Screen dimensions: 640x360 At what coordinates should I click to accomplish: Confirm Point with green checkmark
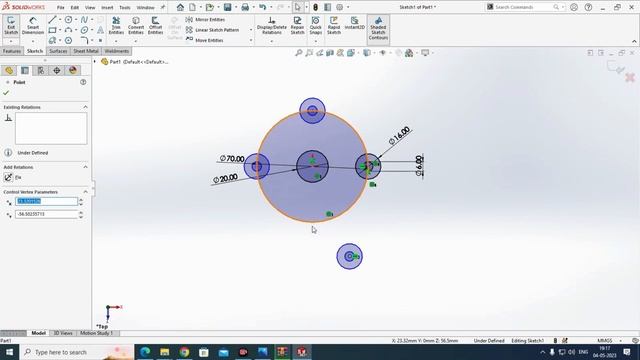tap(6, 93)
